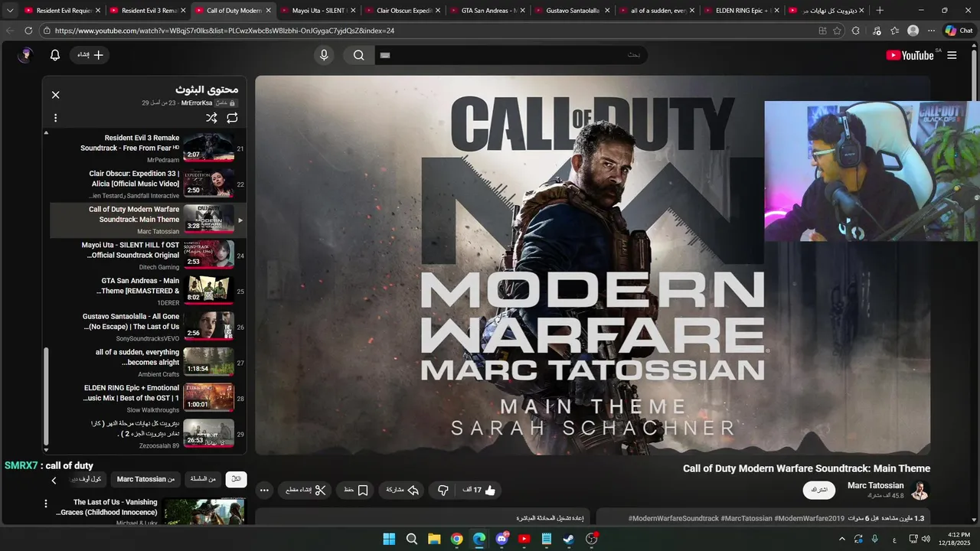
Task: Click the YouTube search magnifier button
Action: point(358,55)
